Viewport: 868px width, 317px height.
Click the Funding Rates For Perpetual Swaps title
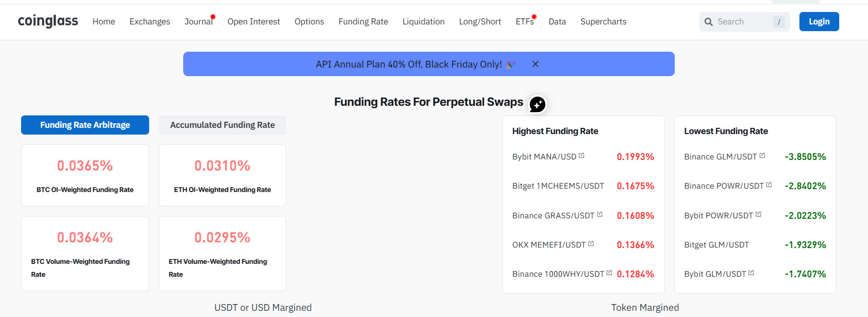tap(429, 102)
